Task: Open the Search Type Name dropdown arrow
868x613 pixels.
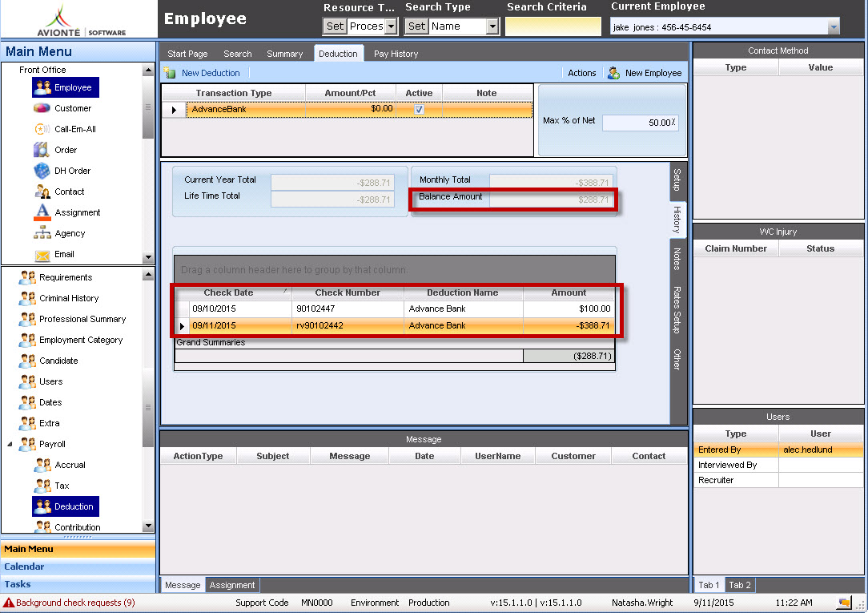Action: pos(492,26)
